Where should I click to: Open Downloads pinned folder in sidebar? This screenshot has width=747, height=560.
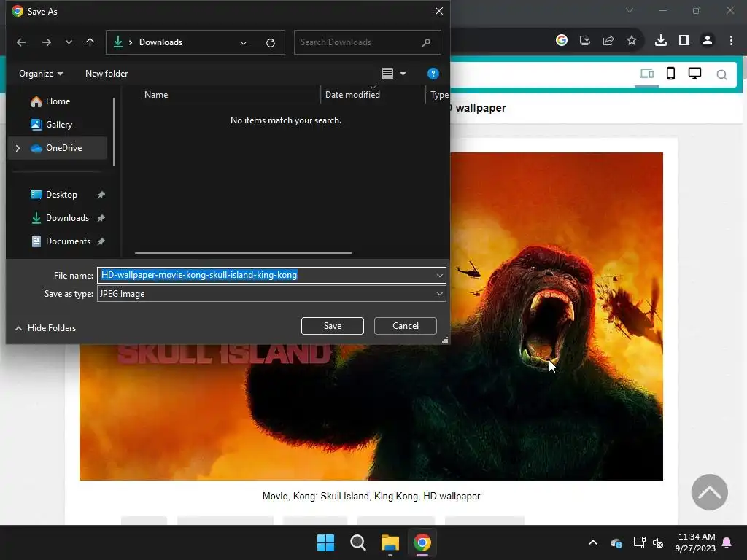58,218
